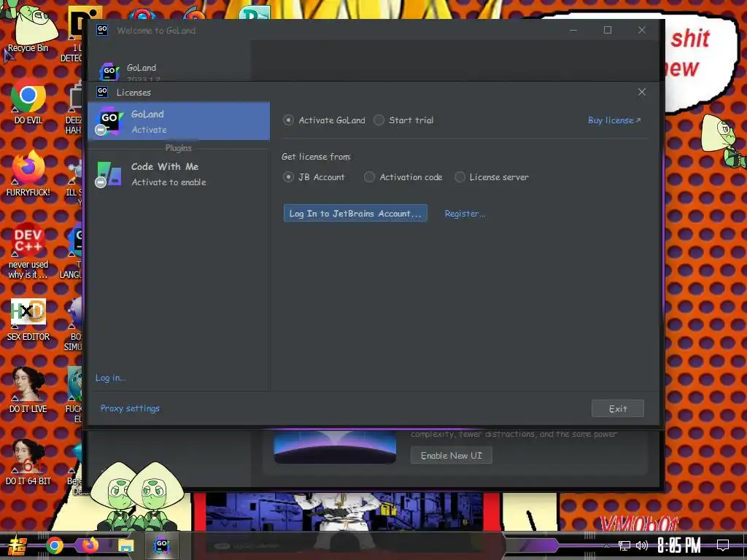Image resolution: width=747 pixels, height=560 pixels.
Task: Open DO IT 64 BIT desktop icon
Action: click(x=28, y=462)
